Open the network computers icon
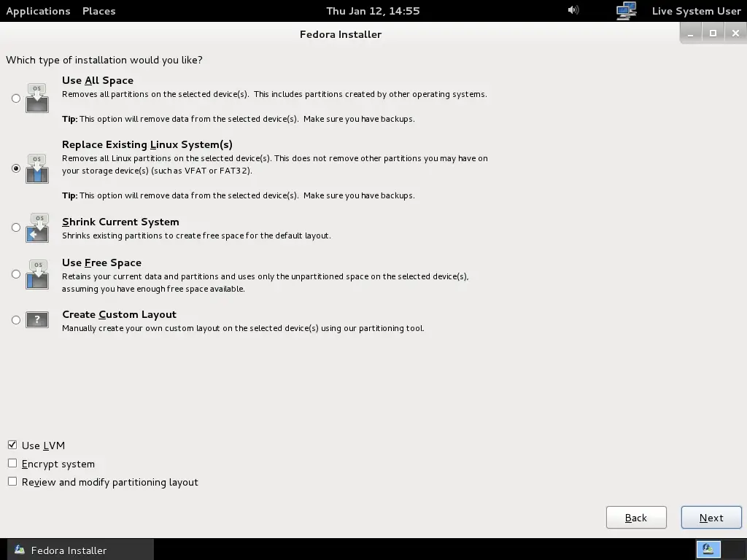This screenshot has height=560, width=747. pos(627,10)
